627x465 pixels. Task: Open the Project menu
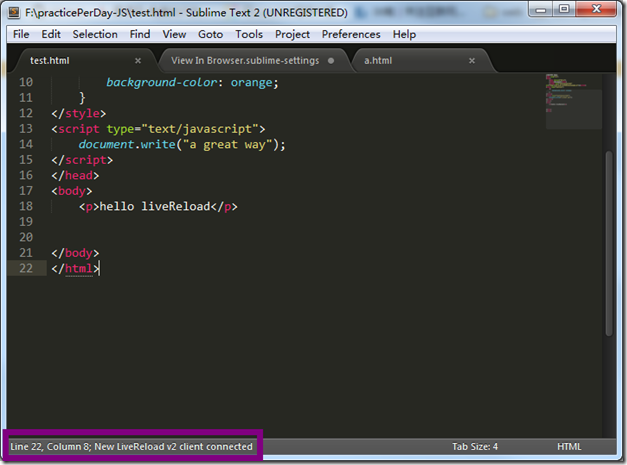click(x=292, y=34)
